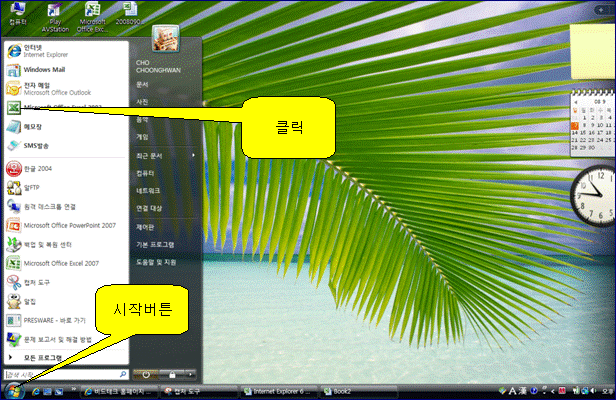The height and width of the screenshot is (400, 616).
Task: Open the remote desktop connection entry
Action: point(66,207)
